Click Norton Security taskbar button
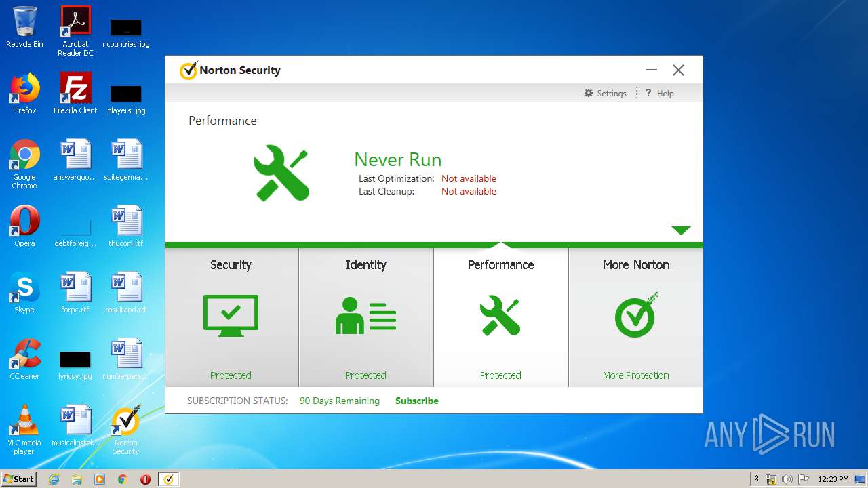The width and height of the screenshot is (868, 488). tap(168, 479)
